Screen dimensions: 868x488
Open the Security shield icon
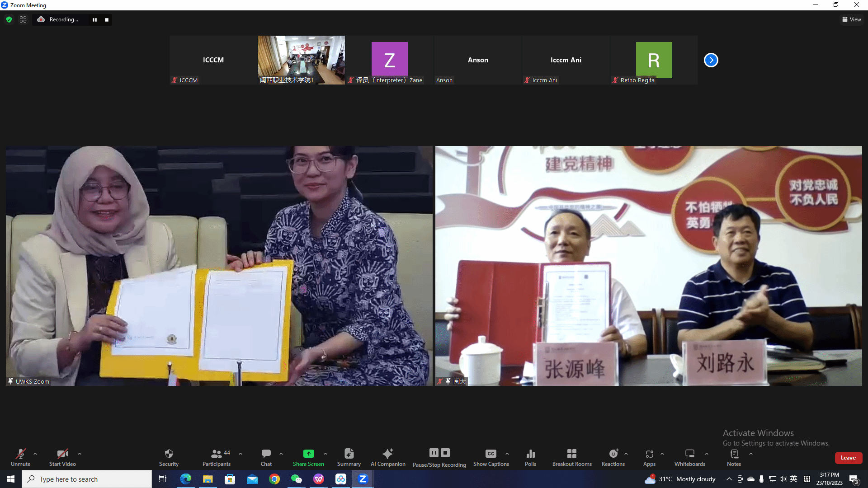tap(169, 454)
